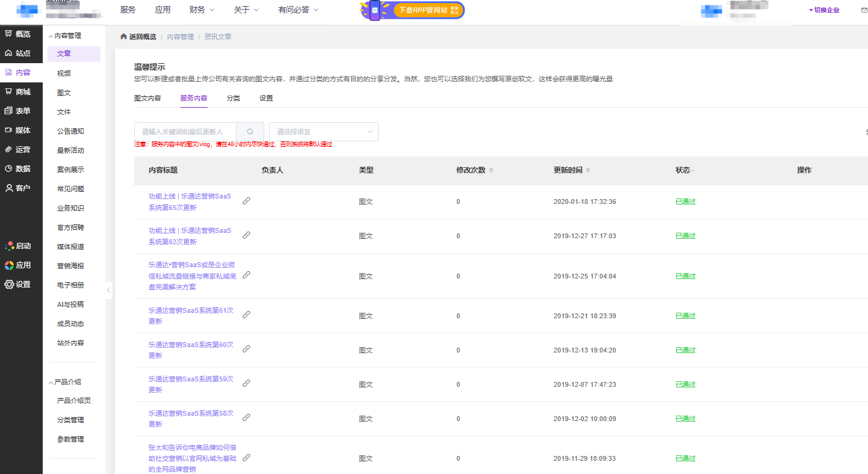The image size is (868, 474).
Task: Sort by 修改次数 column arrows
Action: pyautogui.click(x=491, y=170)
